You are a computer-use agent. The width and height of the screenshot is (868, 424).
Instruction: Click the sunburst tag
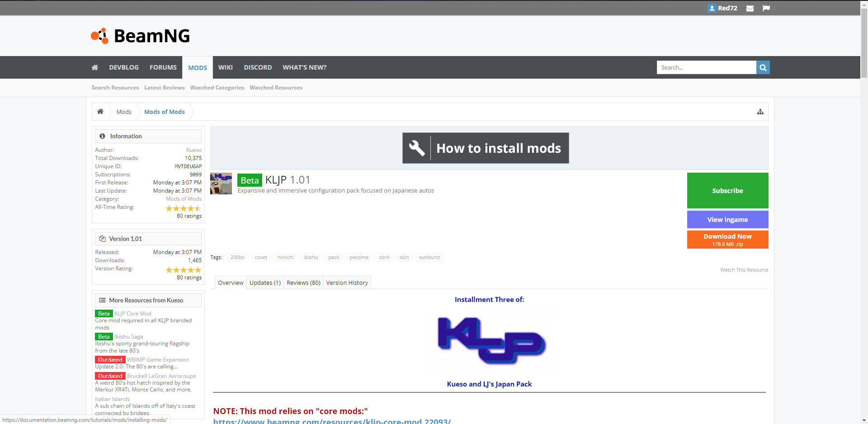click(x=429, y=257)
